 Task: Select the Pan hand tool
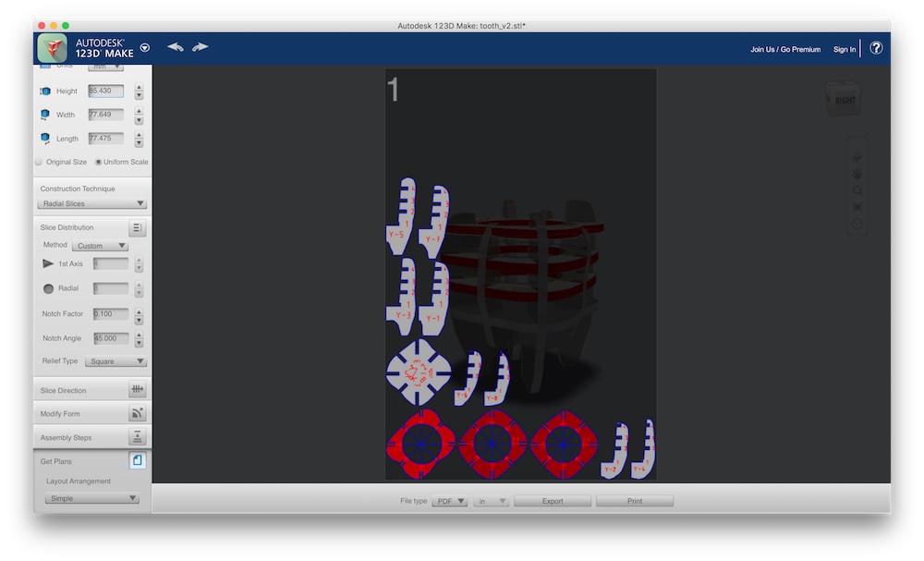point(857,173)
